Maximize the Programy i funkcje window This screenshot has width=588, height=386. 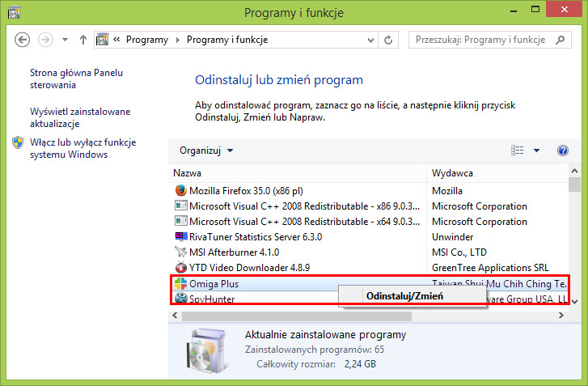point(535,10)
